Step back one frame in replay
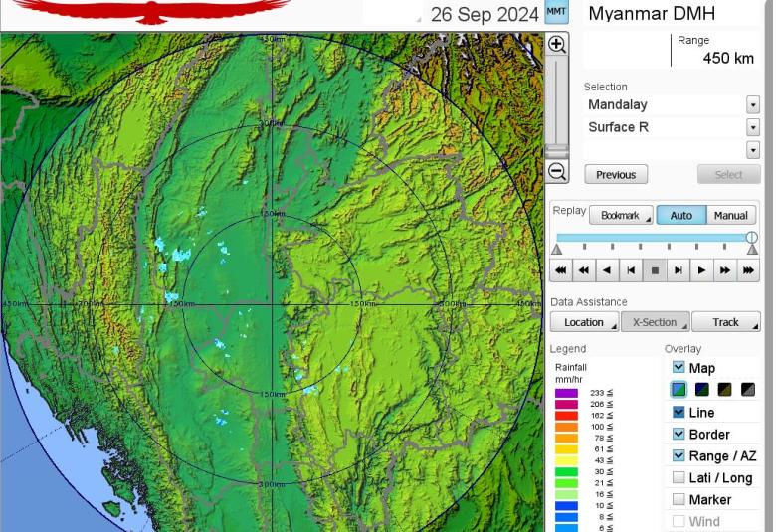 pyautogui.click(x=631, y=269)
